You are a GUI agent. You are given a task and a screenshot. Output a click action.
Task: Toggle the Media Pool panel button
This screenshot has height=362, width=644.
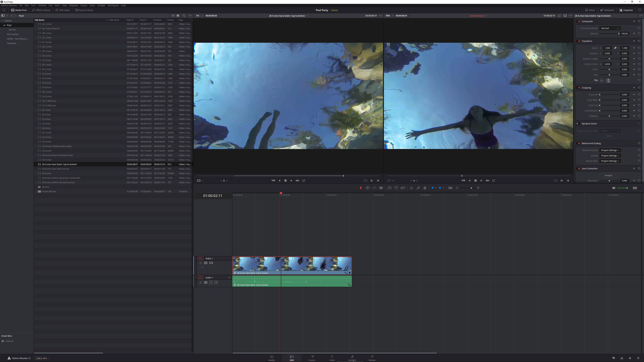pos(19,10)
